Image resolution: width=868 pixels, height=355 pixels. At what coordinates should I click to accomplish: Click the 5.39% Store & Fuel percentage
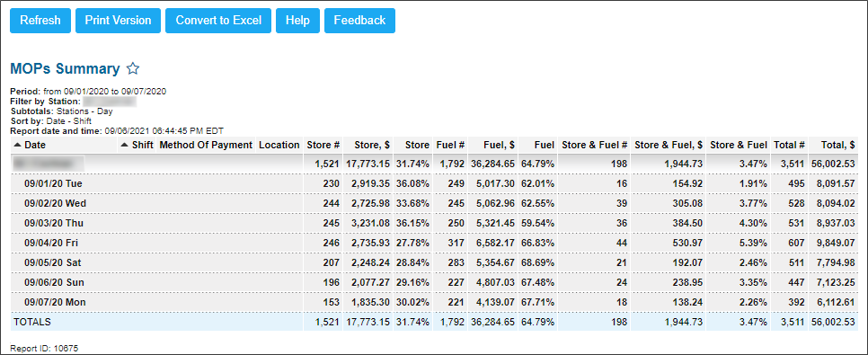pyautogui.click(x=753, y=244)
